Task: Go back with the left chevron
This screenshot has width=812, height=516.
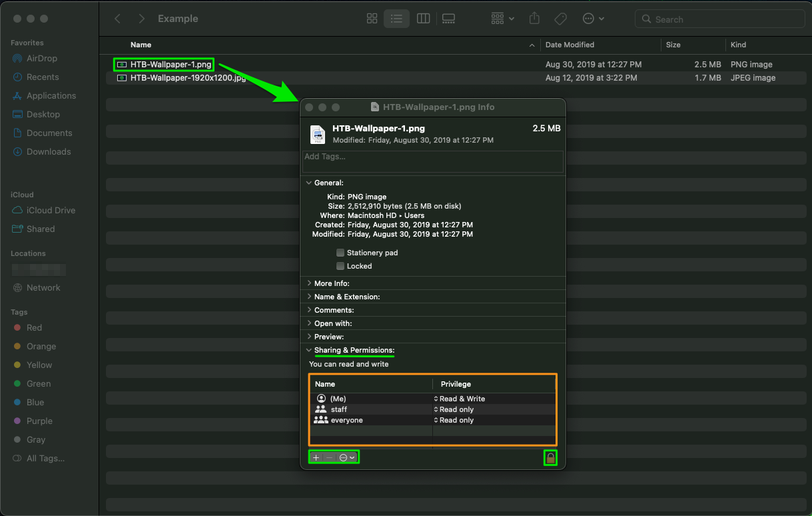Action: pyautogui.click(x=118, y=19)
